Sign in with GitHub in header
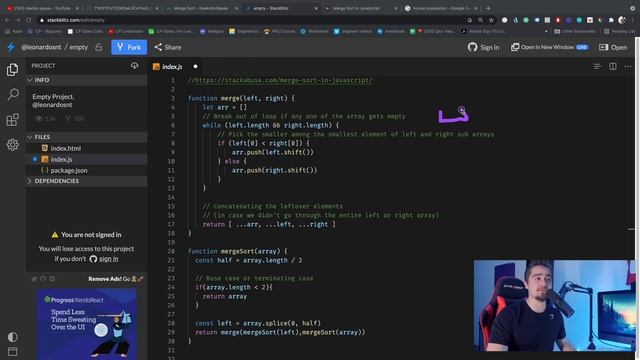The image size is (640, 360). pos(484,47)
